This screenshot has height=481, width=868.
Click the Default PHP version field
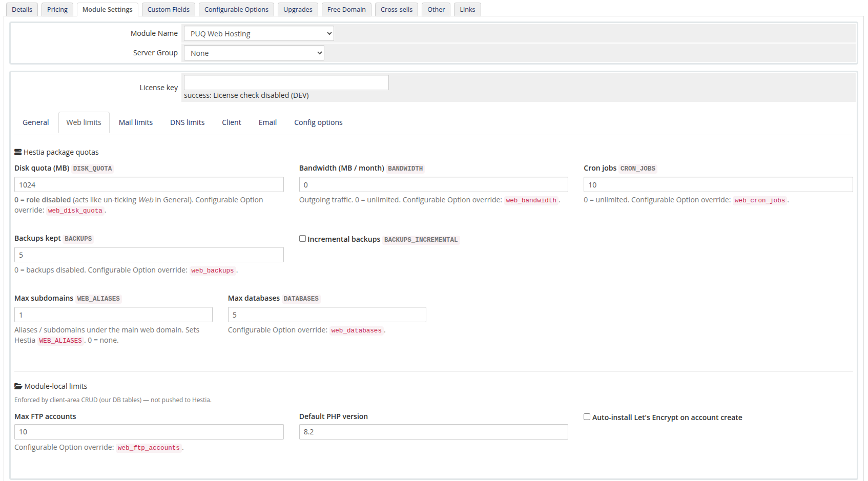pos(433,432)
